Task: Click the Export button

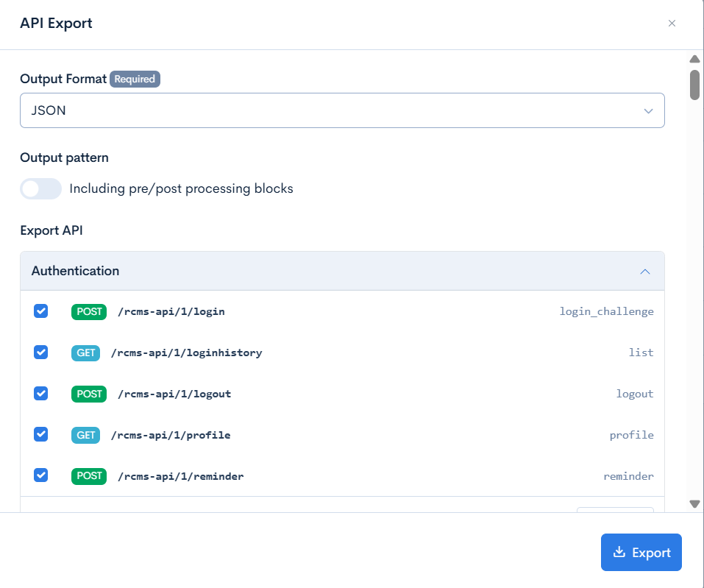Action: pos(641,553)
